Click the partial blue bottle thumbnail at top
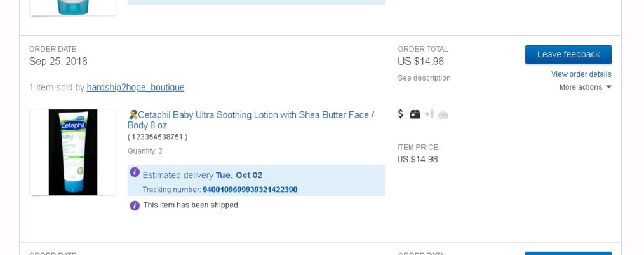The height and width of the screenshot is (255, 644). pyautogui.click(x=72, y=8)
